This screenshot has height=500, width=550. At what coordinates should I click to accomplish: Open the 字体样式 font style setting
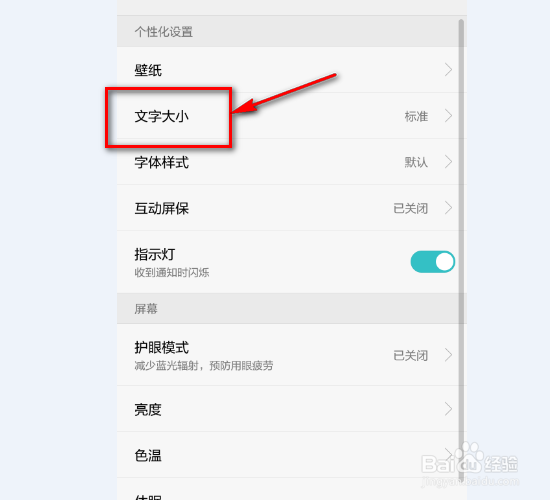click(292, 162)
